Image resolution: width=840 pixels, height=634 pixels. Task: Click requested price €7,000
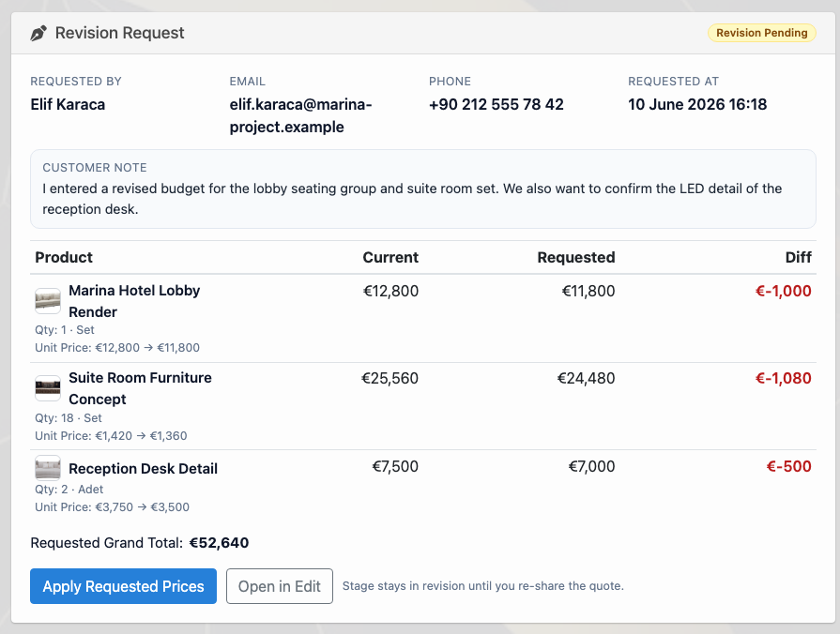click(x=591, y=466)
